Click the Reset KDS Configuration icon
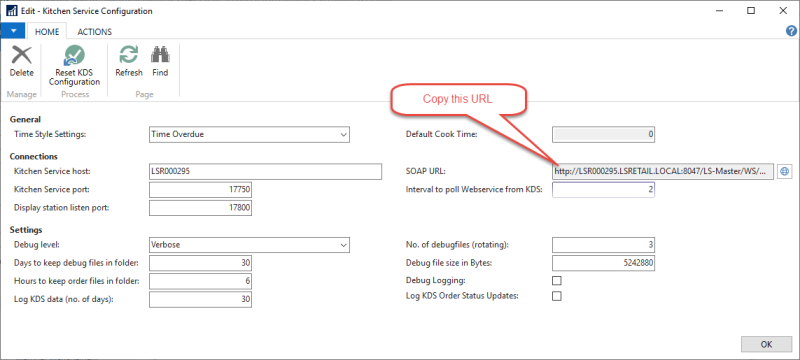The height and width of the screenshot is (360, 800). click(74, 55)
